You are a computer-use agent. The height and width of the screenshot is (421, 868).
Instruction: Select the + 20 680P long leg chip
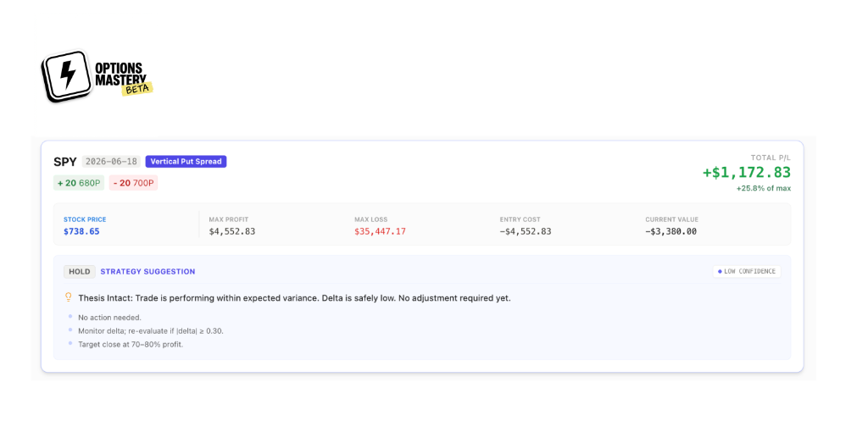click(x=79, y=183)
